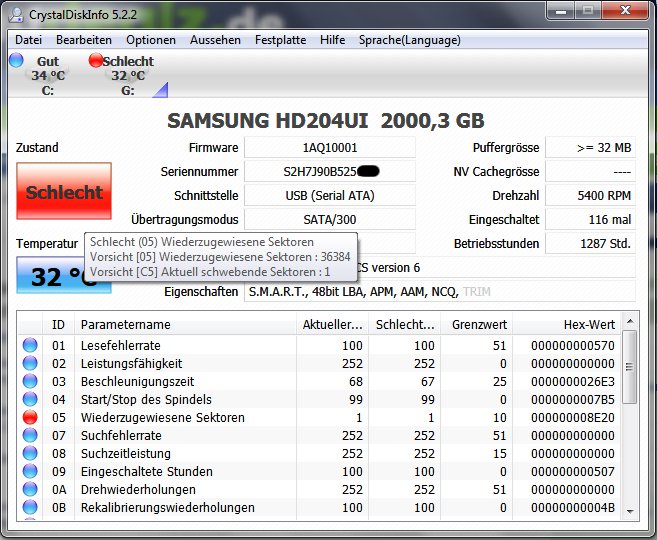Select the Wiederzugewiesene Sektoren row name
The image size is (657, 540).
163,417
